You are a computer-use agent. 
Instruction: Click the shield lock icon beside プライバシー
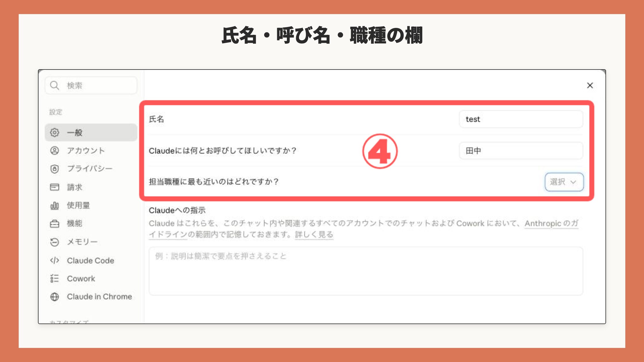tap(55, 169)
